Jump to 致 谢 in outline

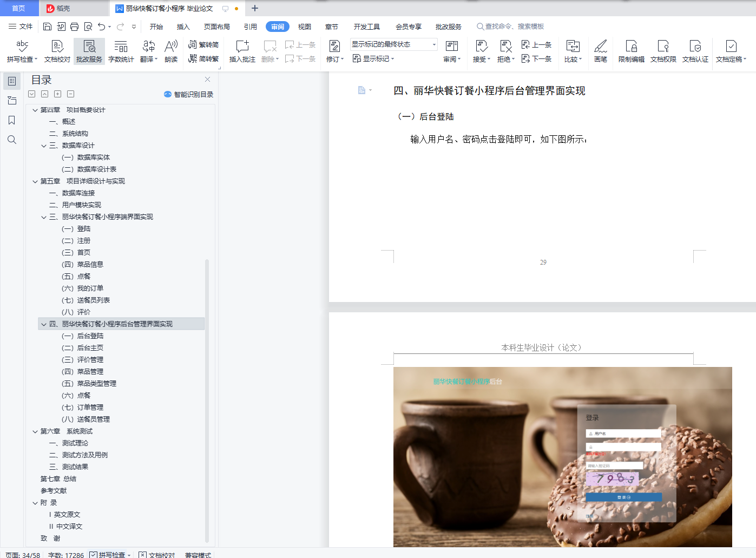pyautogui.click(x=50, y=539)
